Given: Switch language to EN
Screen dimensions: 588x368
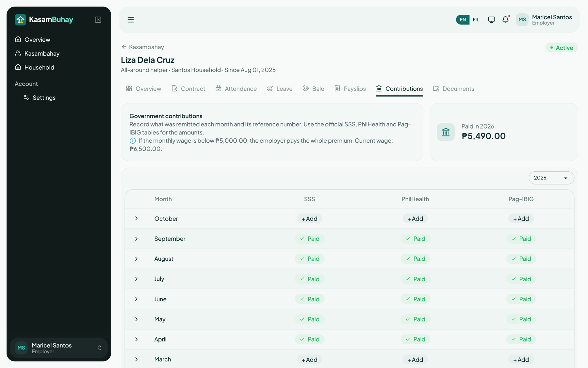Looking at the screenshot, I should tap(463, 20).
